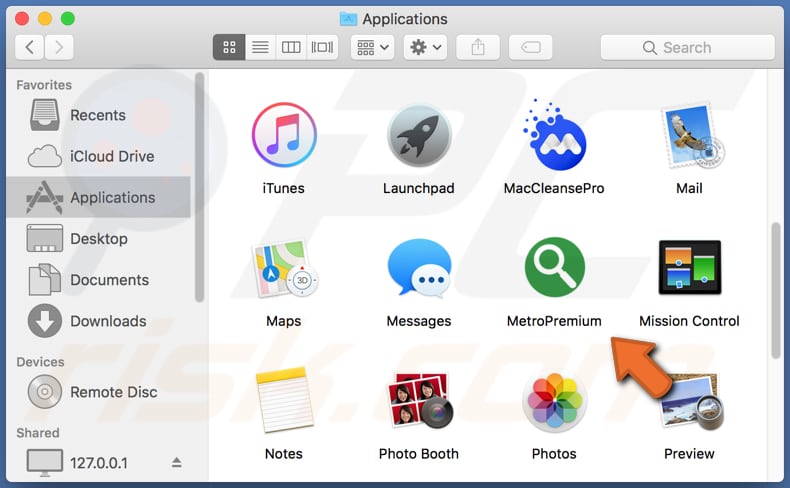Click the iTunes label text
The image size is (790, 488).
click(x=284, y=188)
